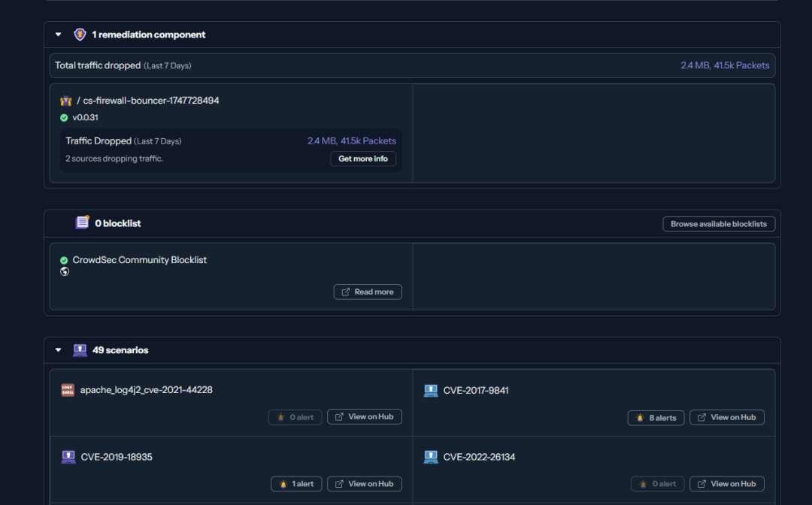Click the cs-firewall-bouncer icon
The height and width of the screenshot is (505, 812).
pyautogui.click(x=65, y=101)
